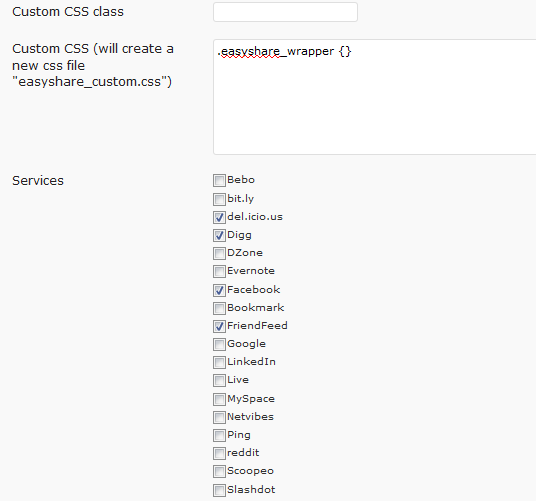The image size is (536, 501).
Task: Tick the DZone checkbox
Action: [x=219, y=253]
